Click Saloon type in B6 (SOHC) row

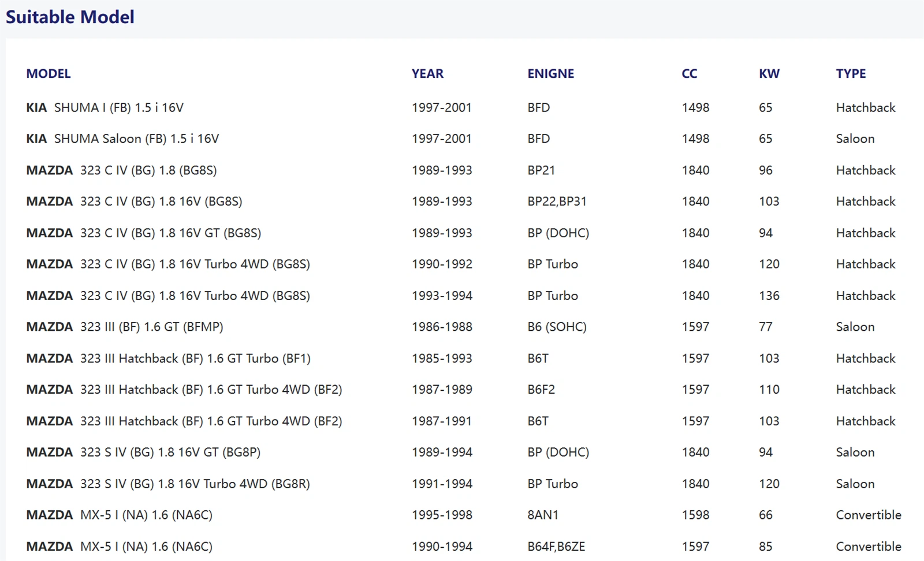(x=855, y=327)
